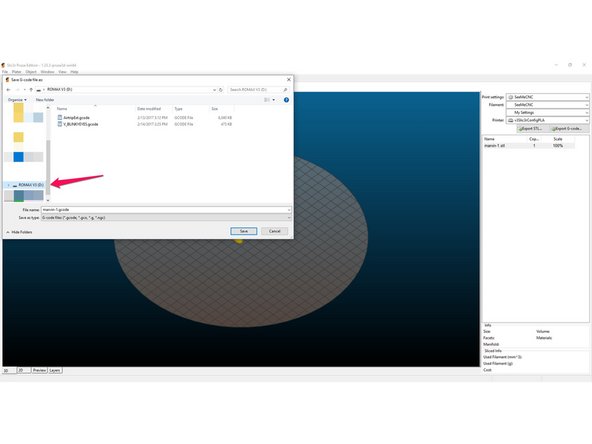The image size is (592, 444).
Task: Change view layout icon in save dialog
Action: click(267, 100)
